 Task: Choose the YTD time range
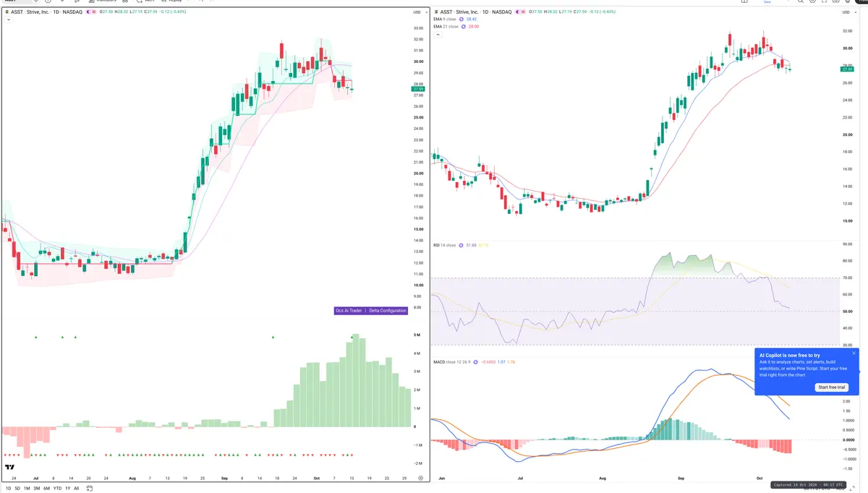[x=57, y=488]
